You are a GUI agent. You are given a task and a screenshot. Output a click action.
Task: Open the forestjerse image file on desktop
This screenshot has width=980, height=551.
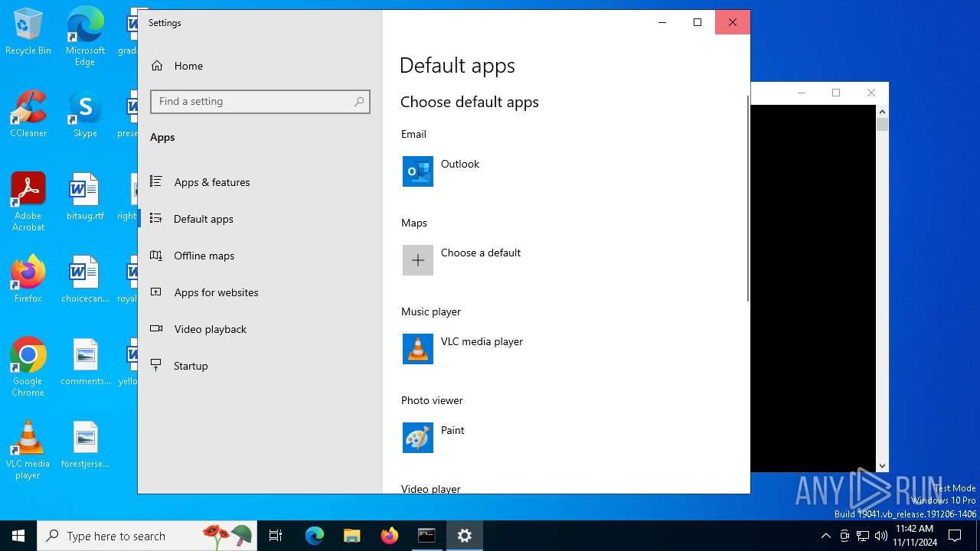pos(85,445)
